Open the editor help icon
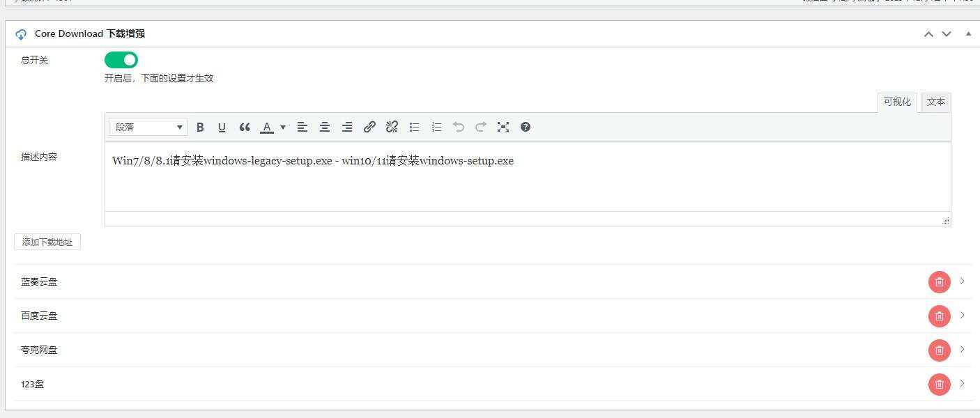The width and height of the screenshot is (980, 418). 526,127
